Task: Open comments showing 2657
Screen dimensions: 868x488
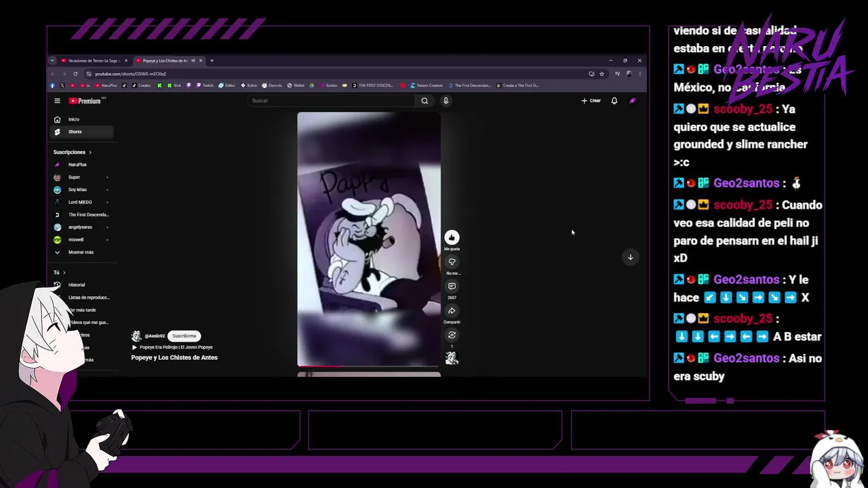Action: click(452, 286)
